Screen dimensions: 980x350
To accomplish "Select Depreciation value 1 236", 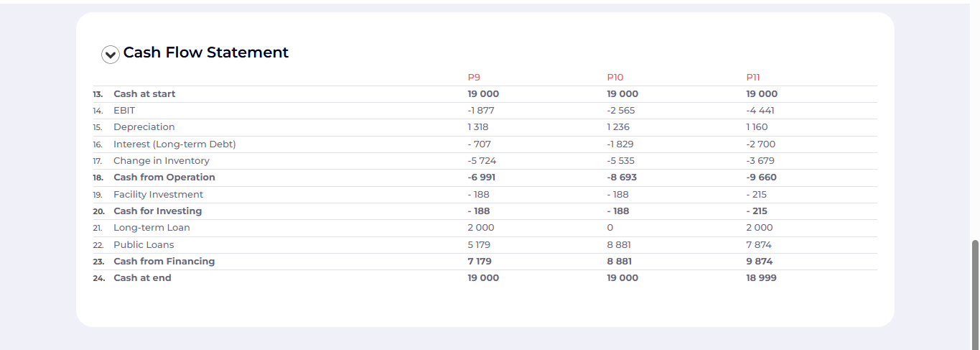I will pyautogui.click(x=618, y=127).
